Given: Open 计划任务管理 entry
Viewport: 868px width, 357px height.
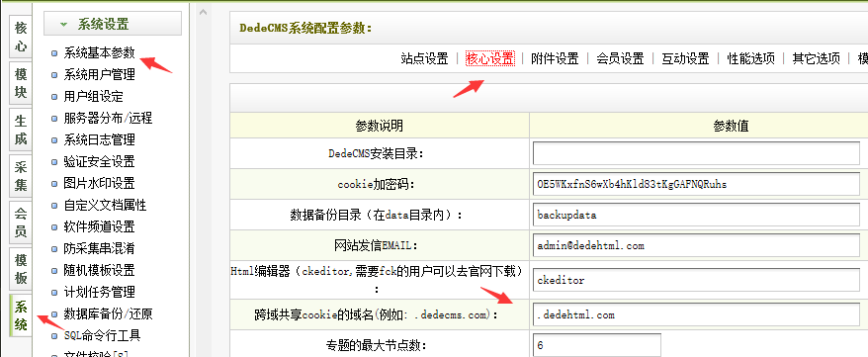Looking at the screenshot, I should pyautogui.click(x=99, y=293).
